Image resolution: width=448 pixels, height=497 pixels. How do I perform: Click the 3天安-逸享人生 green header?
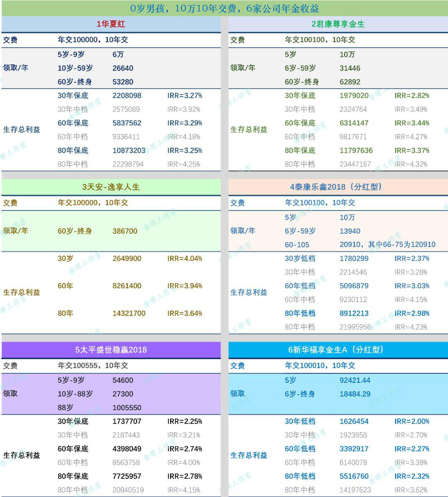coord(111,187)
